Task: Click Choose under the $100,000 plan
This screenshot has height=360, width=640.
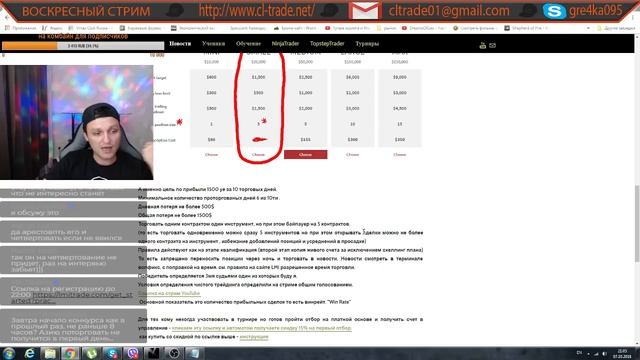Action: (353, 155)
